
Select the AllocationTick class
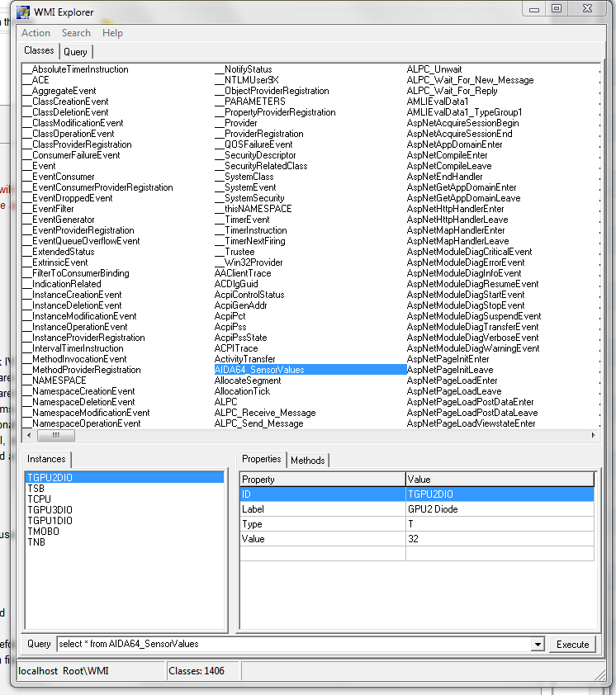click(242, 391)
